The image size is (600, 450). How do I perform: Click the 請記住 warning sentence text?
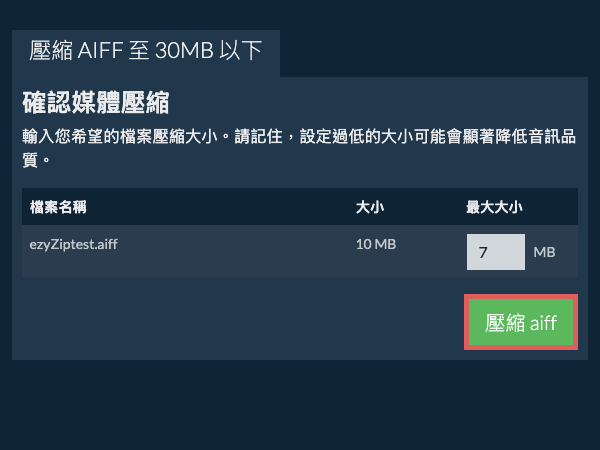pos(400,135)
